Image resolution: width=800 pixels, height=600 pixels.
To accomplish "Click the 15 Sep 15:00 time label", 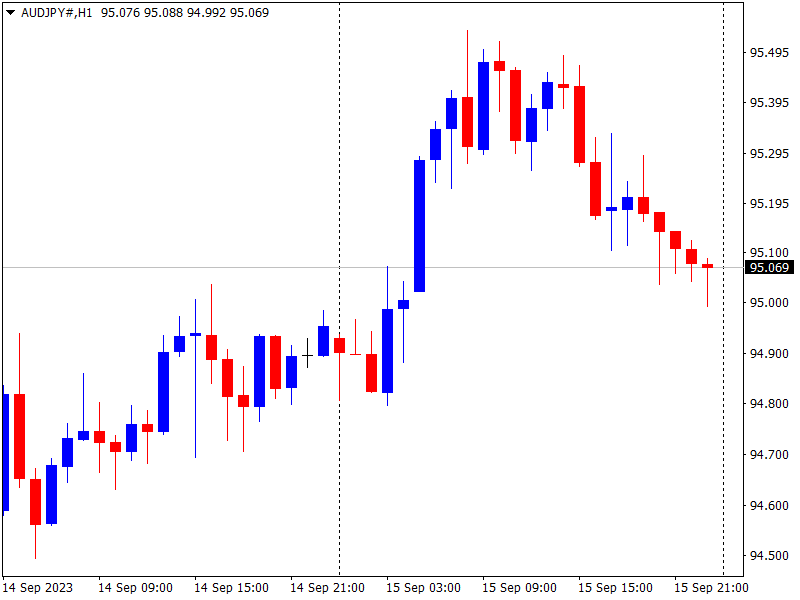I will (615, 588).
